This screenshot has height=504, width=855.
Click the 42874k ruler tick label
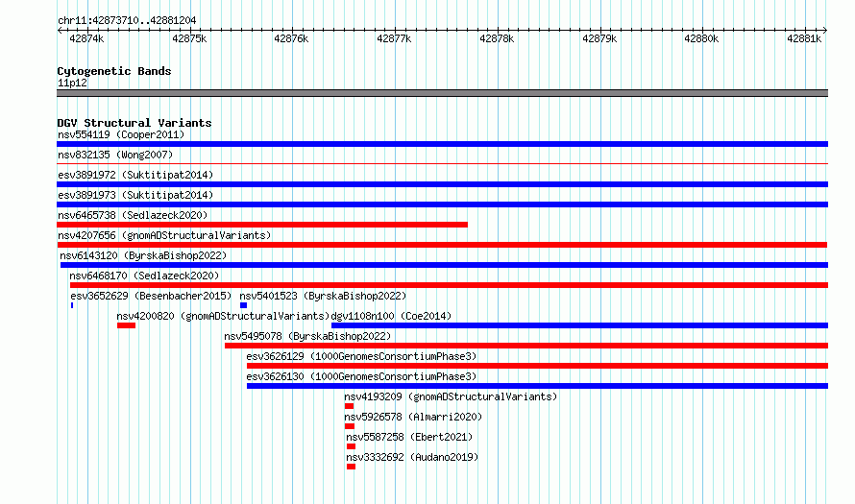click(x=86, y=38)
